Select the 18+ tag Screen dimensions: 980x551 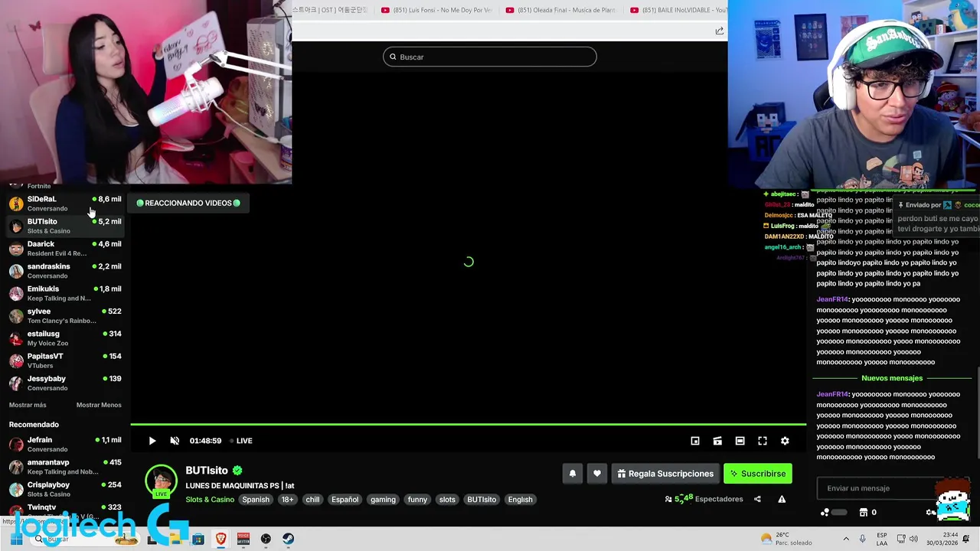287,500
